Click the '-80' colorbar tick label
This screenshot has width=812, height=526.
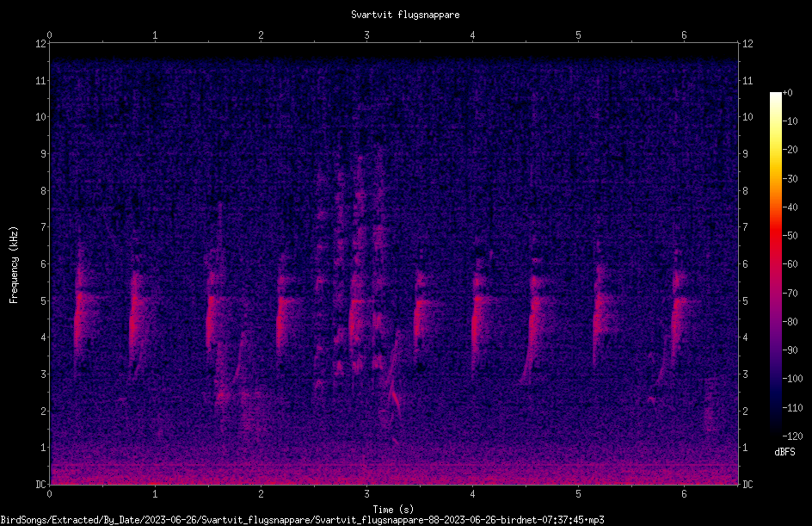coord(790,322)
